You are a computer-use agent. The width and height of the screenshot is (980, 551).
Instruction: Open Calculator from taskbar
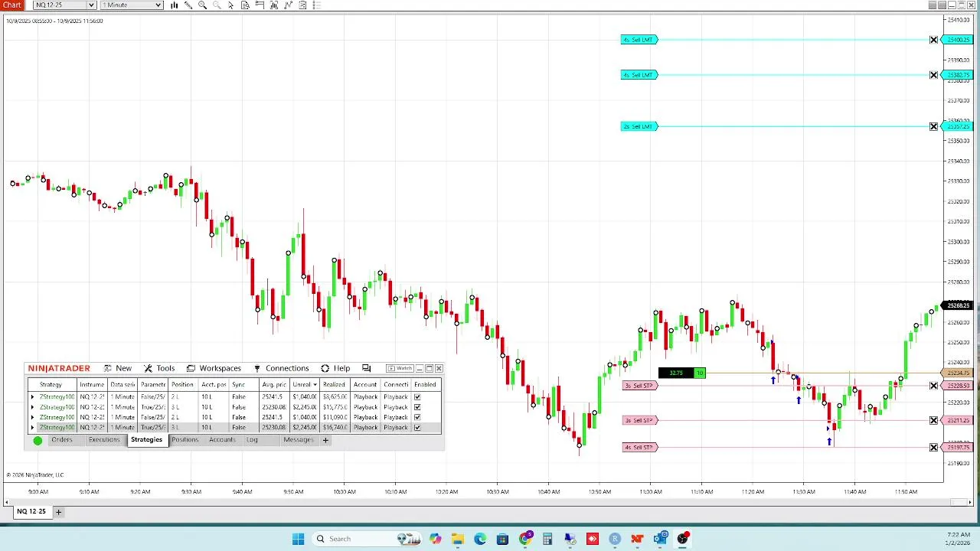coord(547,539)
